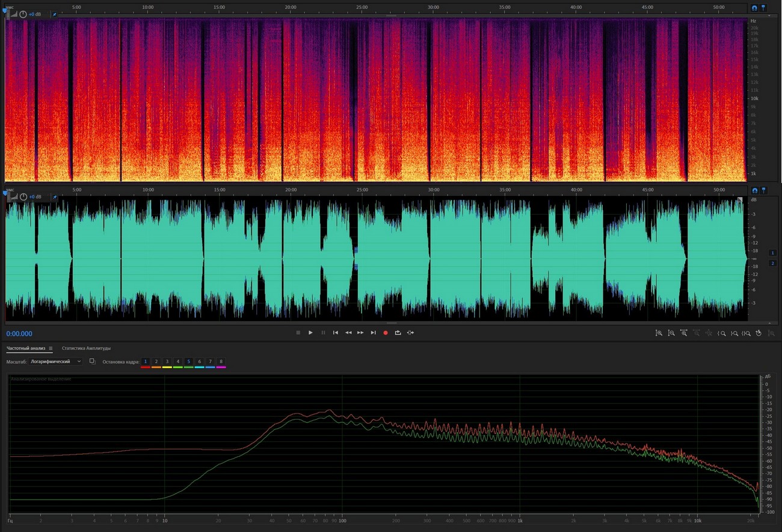Click Zoom Out (Amplitude) icon
Screen dimensions: 782x532
(671, 332)
